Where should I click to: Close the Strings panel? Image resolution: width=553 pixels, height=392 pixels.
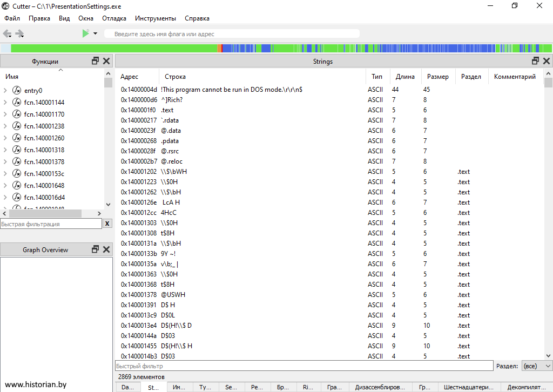[x=547, y=61]
